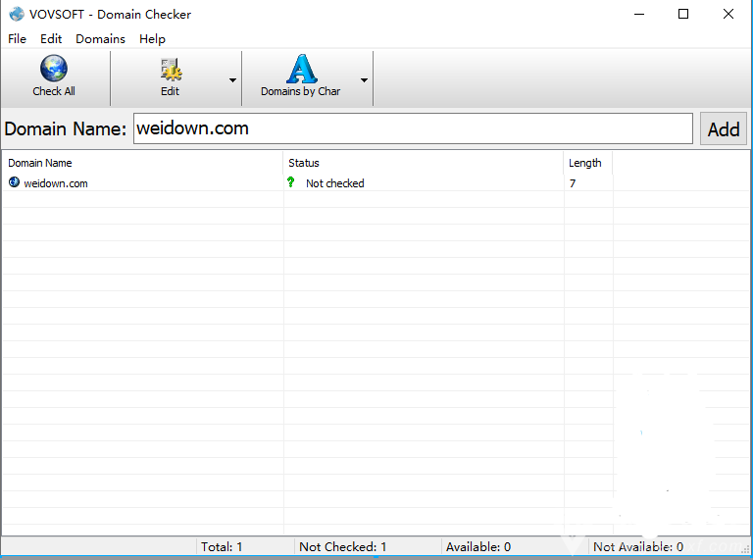Close the Domain Checker window
Image resolution: width=753 pixels, height=560 pixels.
pos(728,14)
